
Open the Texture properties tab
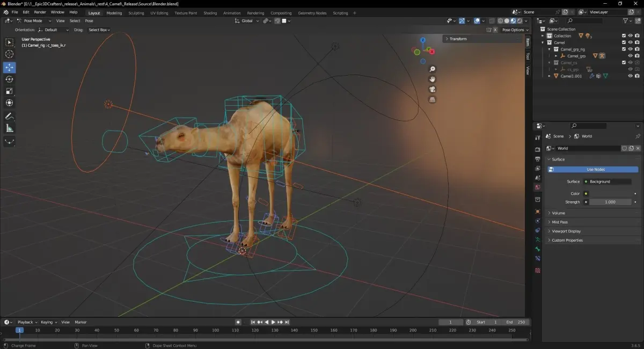pyautogui.click(x=538, y=270)
